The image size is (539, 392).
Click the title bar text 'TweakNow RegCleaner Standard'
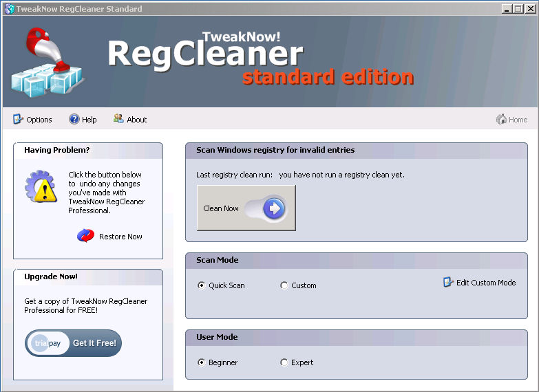(x=79, y=9)
